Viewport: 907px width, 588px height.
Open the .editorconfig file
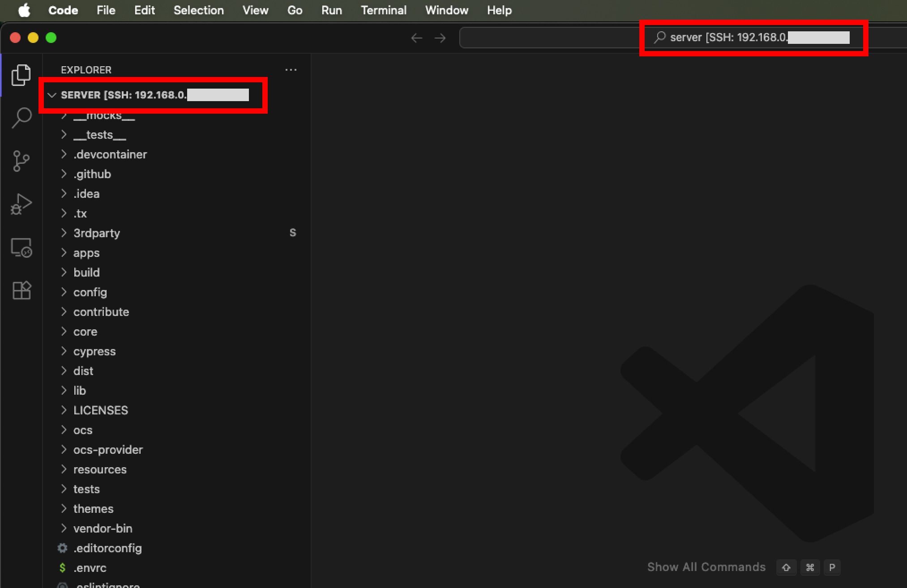click(107, 548)
